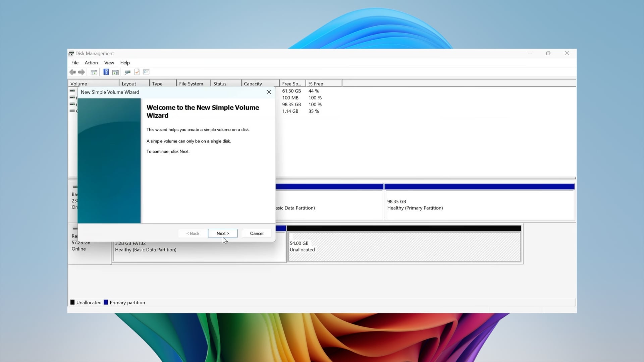Select the 54.00 GB Unallocated disk region
Screen dimensions: 644x362
[402, 246]
